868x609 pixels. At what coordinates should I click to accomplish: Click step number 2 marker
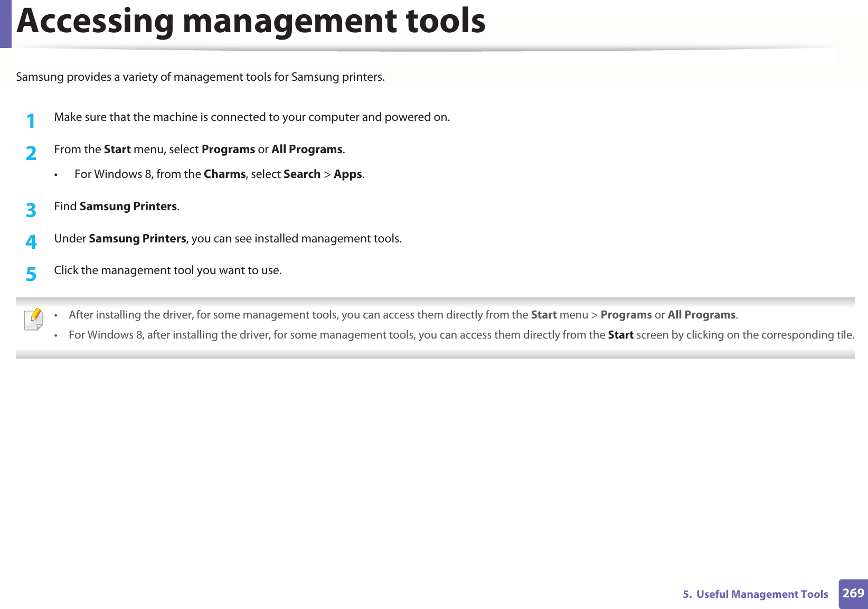[x=32, y=153]
